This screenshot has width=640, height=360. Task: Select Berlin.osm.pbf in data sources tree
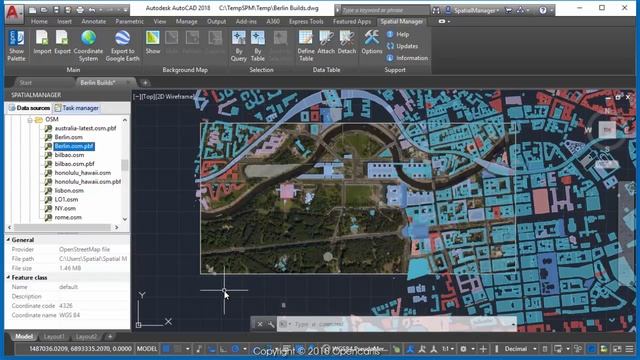pos(74,146)
